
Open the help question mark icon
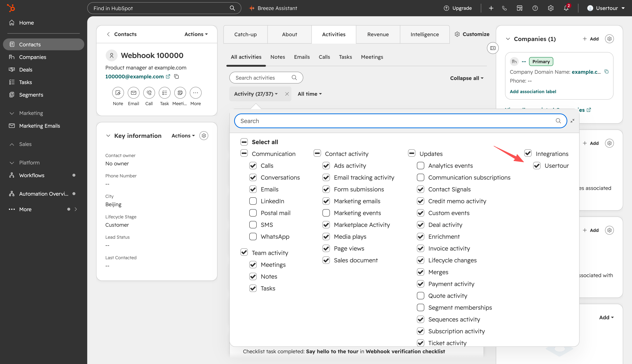535,8
